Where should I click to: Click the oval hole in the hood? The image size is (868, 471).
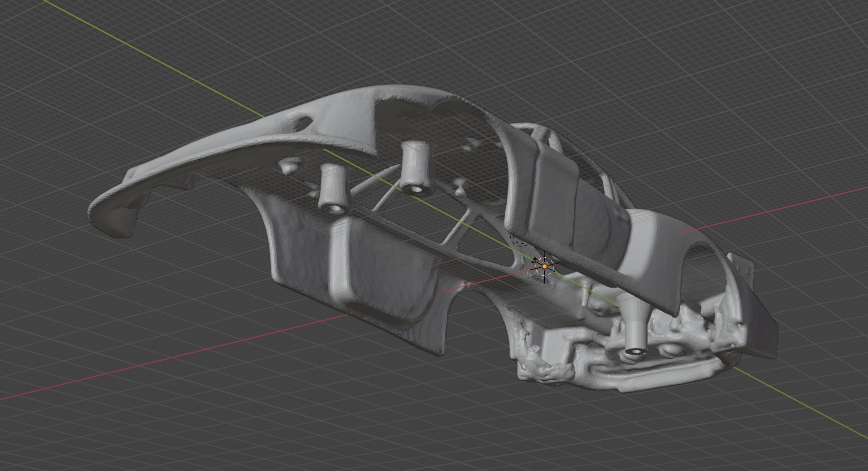pyautogui.click(x=302, y=123)
